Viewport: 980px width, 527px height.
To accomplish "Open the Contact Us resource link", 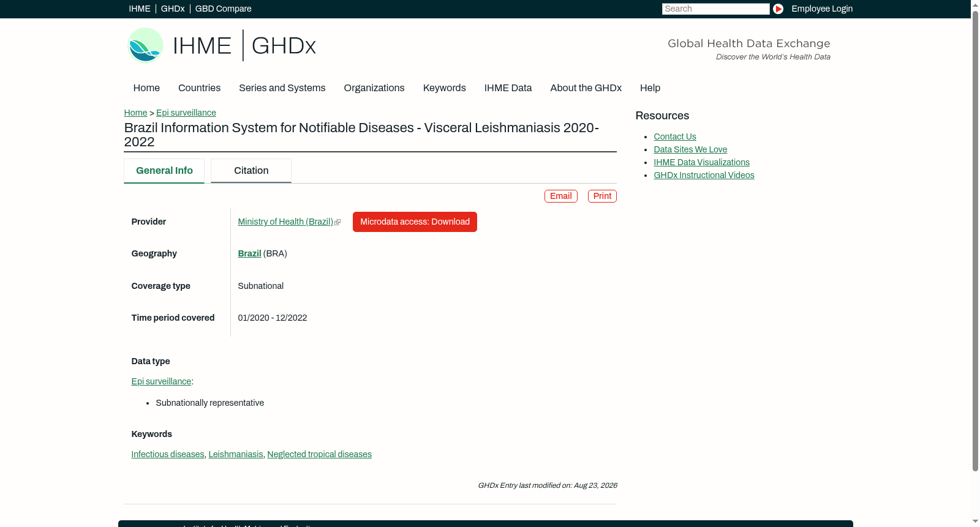I will click(675, 136).
